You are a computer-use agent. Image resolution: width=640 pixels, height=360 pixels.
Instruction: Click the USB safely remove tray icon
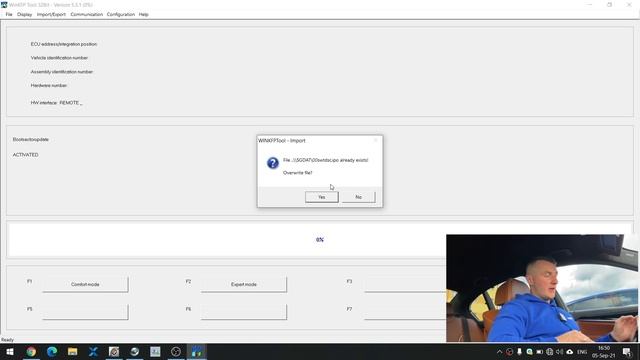(519, 351)
